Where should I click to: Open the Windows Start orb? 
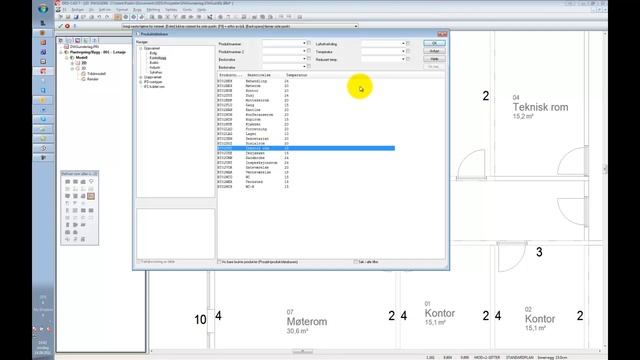[x=43, y=8]
